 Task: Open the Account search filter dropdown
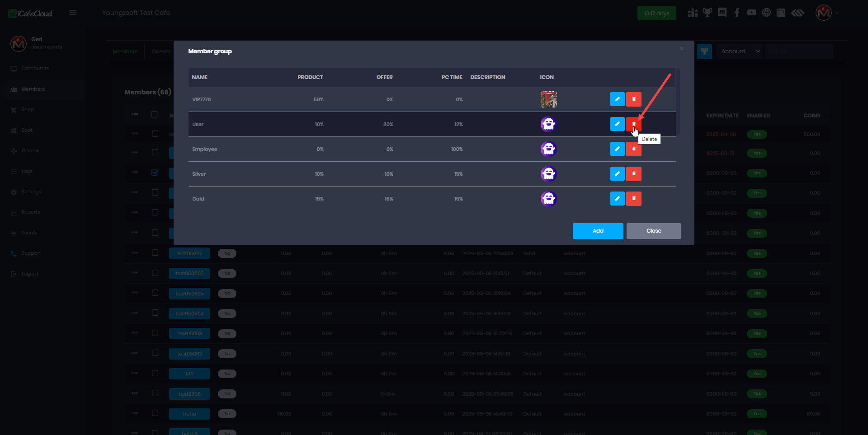click(740, 51)
